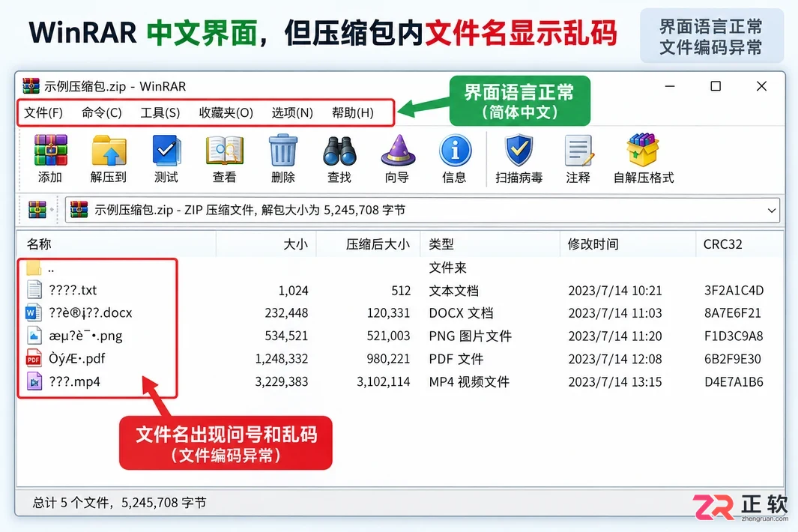Click the size value 232,448

286,313
